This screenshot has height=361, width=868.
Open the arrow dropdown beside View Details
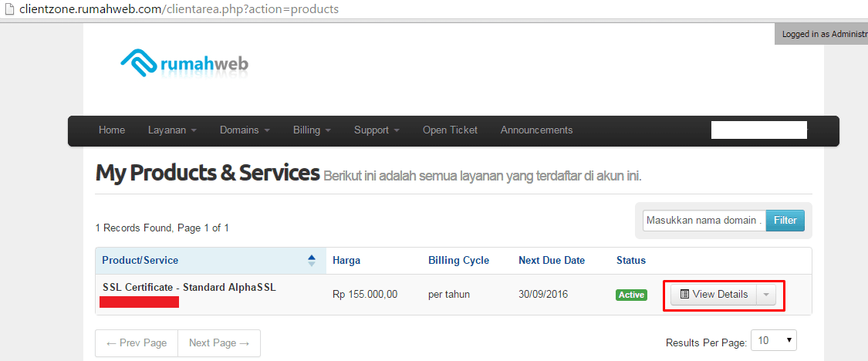[766, 295]
